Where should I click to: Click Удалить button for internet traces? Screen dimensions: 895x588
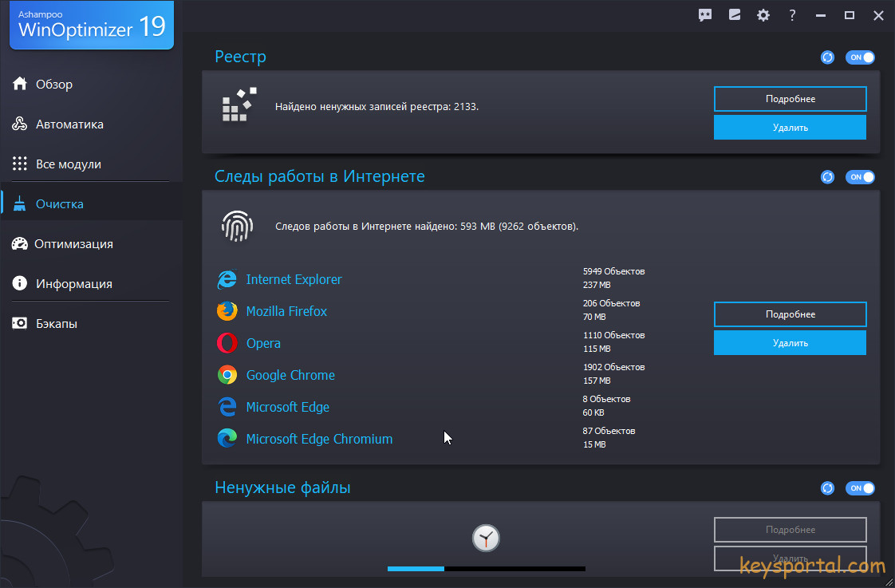(x=790, y=343)
